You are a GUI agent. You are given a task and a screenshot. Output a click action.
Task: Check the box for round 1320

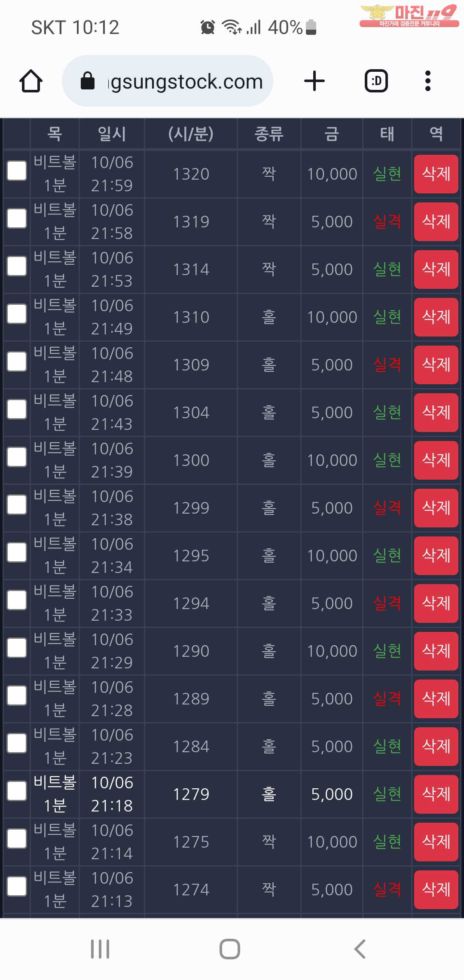pos(17,171)
